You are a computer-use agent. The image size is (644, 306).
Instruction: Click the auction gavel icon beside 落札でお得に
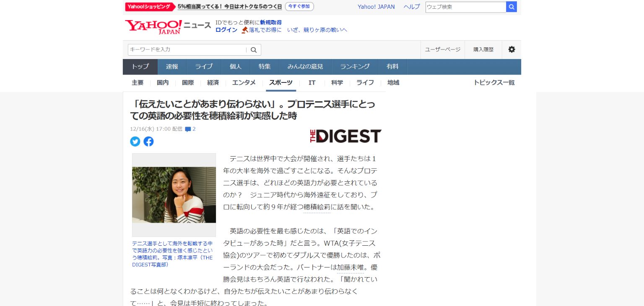[x=244, y=30]
